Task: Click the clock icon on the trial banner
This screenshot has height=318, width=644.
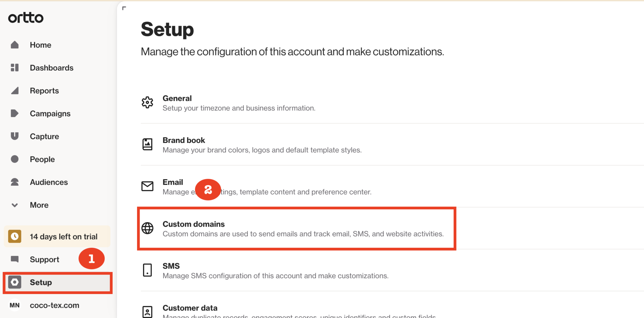Action: tap(14, 236)
